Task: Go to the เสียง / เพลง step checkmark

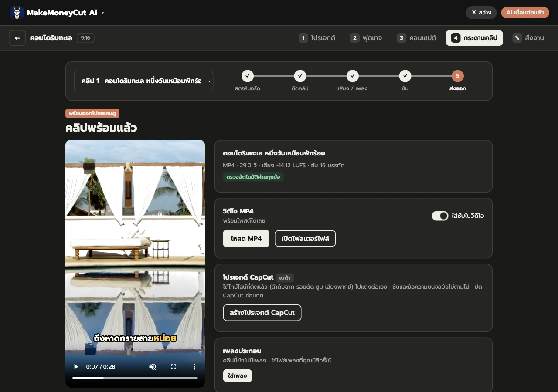Action: click(x=353, y=76)
